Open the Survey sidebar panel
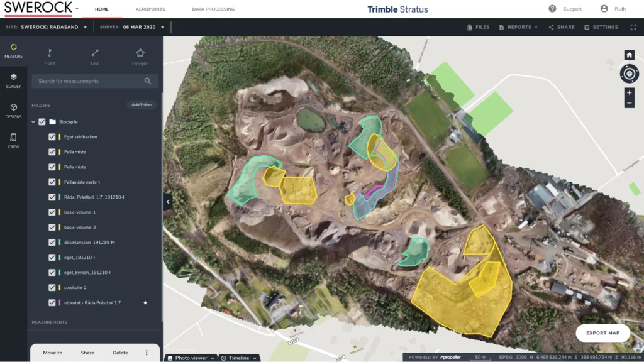The image size is (644, 362). tap(13, 80)
